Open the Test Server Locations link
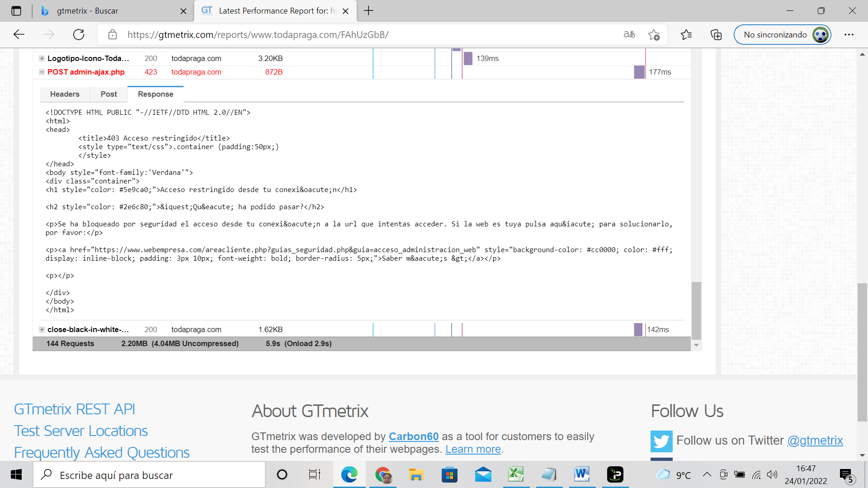Image resolution: width=868 pixels, height=488 pixels. (x=81, y=431)
